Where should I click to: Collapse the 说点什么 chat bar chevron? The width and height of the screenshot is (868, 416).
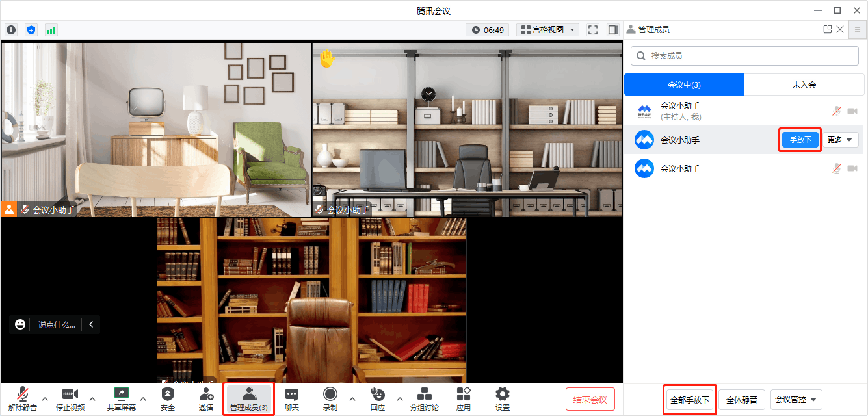tap(91, 324)
